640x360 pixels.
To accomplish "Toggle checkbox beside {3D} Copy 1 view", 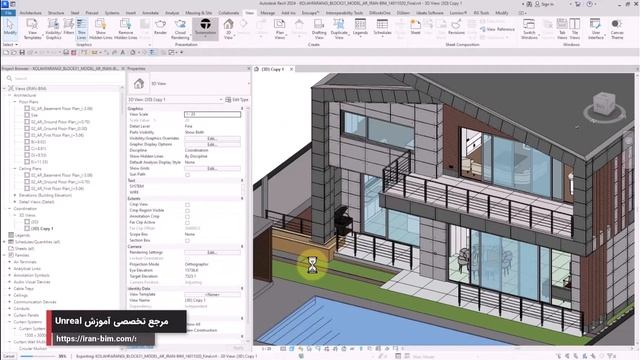I will tap(27, 229).
